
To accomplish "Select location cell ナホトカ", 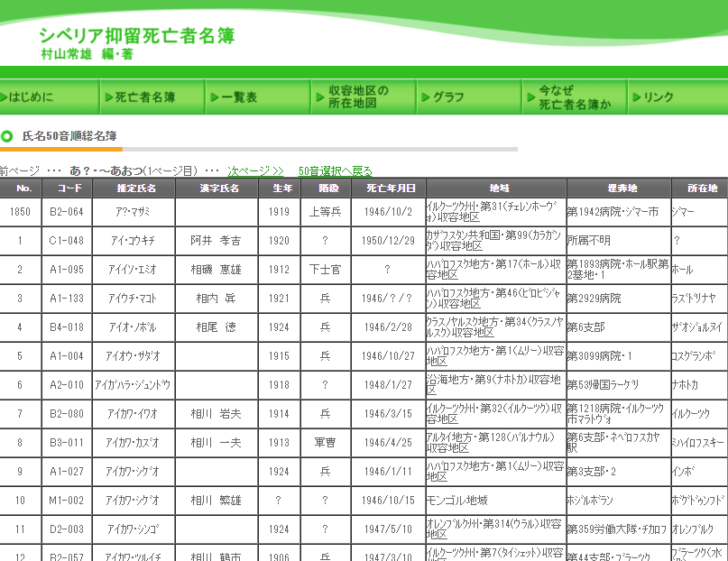I will (x=700, y=385).
